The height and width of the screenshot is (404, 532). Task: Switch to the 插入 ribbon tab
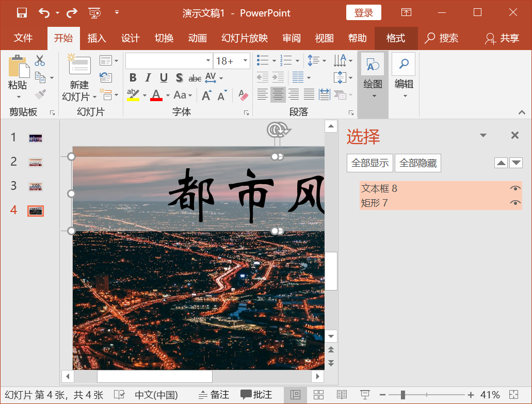pyautogui.click(x=96, y=38)
